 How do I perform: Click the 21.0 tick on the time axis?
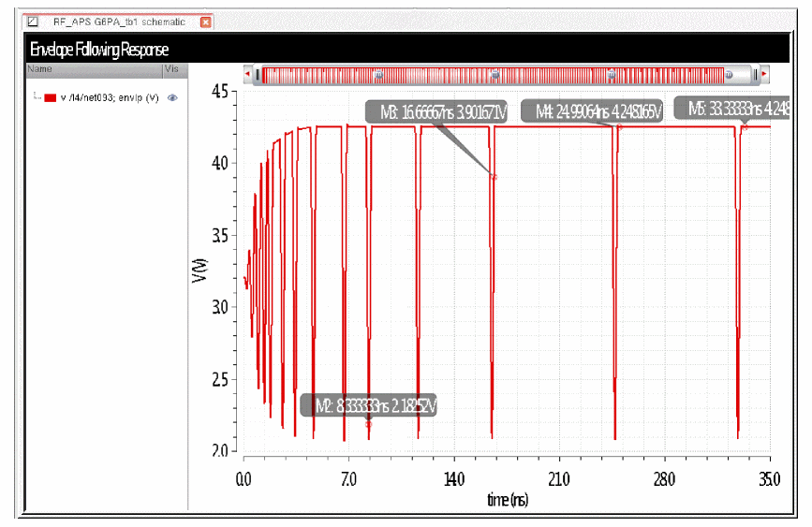(x=559, y=479)
